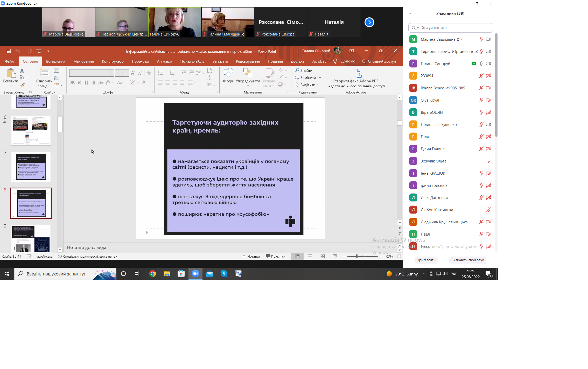Click Включить свой звук button
Image resolution: width=588 pixels, height=369 pixels.
[467, 260]
